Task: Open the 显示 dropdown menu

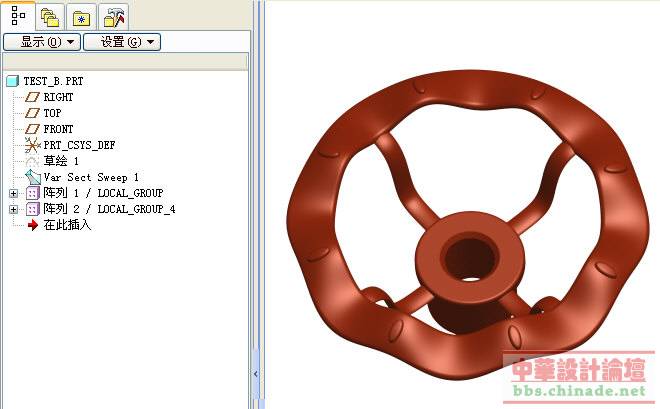Action: pyautogui.click(x=40, y=42)
